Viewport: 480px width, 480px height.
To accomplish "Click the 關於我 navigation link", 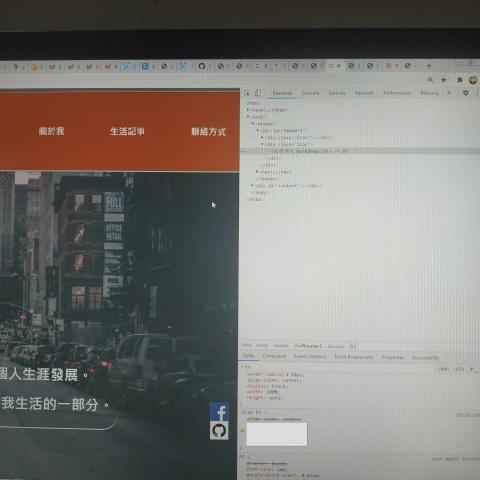I will (51, 131).
